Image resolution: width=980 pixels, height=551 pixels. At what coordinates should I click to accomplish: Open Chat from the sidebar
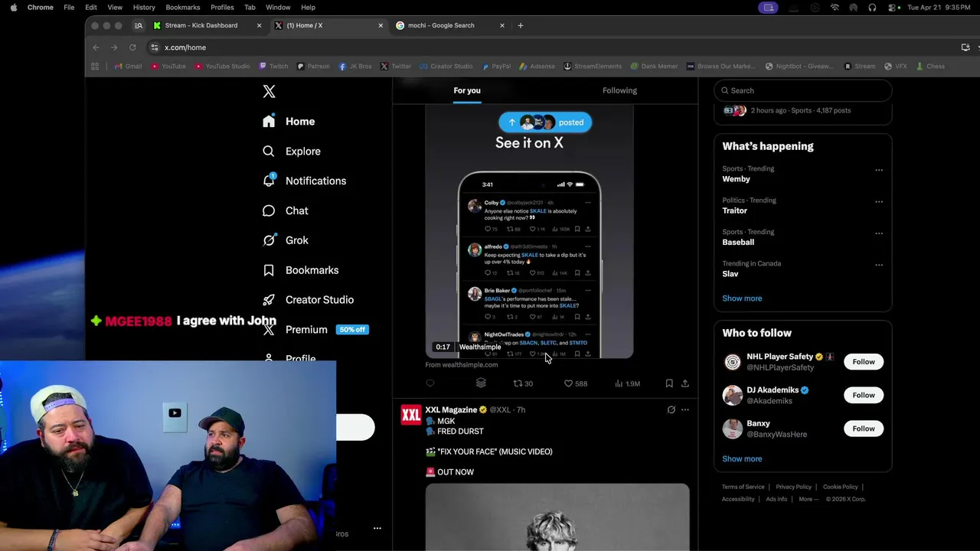coord(285,210)
